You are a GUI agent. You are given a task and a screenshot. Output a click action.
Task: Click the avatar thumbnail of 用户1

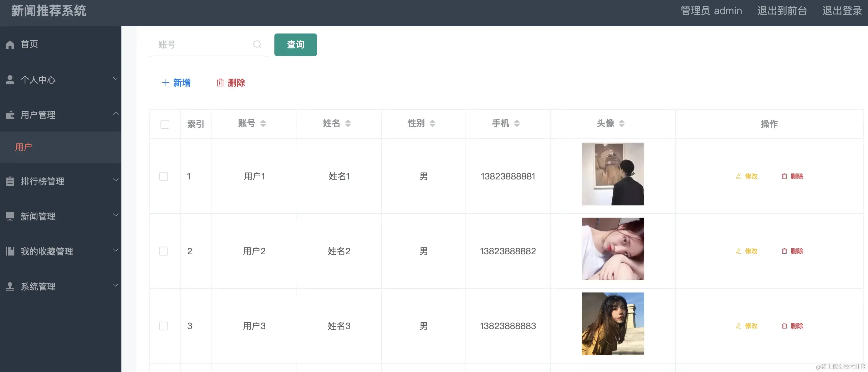pos(613,174)
